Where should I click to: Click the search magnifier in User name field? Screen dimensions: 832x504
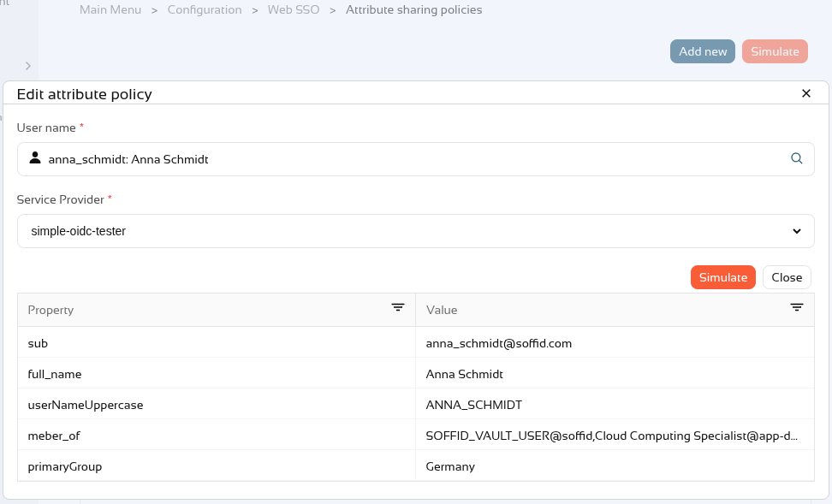(796, 158)
